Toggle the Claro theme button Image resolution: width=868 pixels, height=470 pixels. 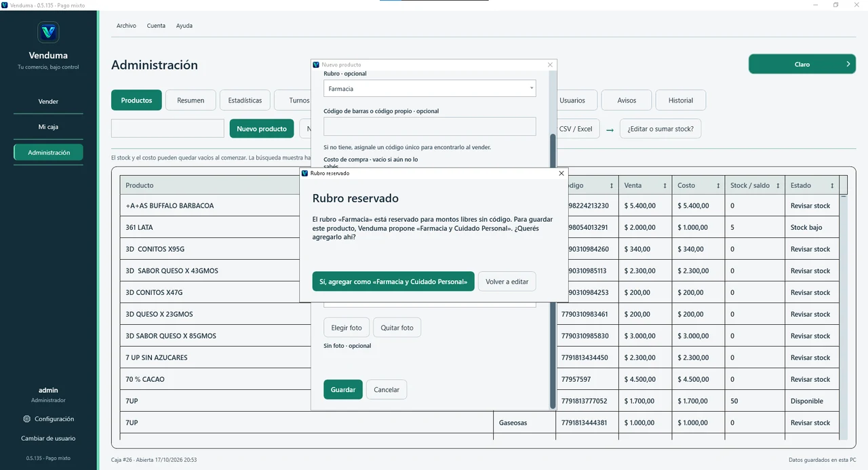click(x=802, y=64)
